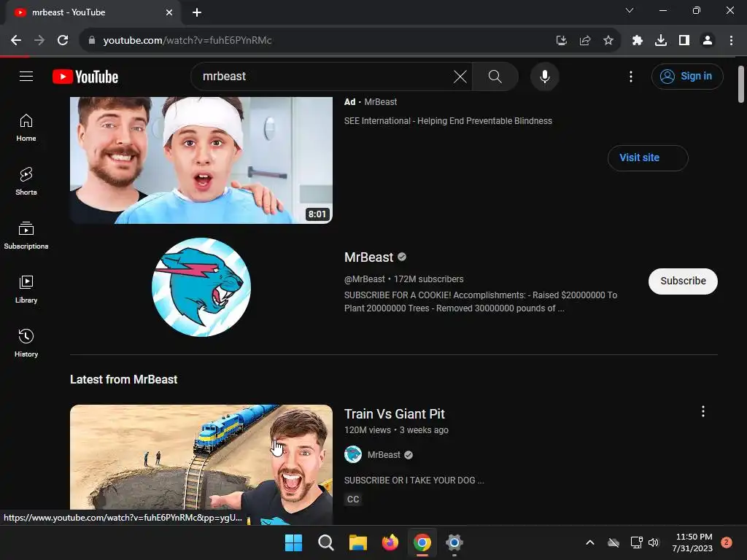Open the notification badge showing 2
This screenshot has width=747, height=560.
[726, 542]
